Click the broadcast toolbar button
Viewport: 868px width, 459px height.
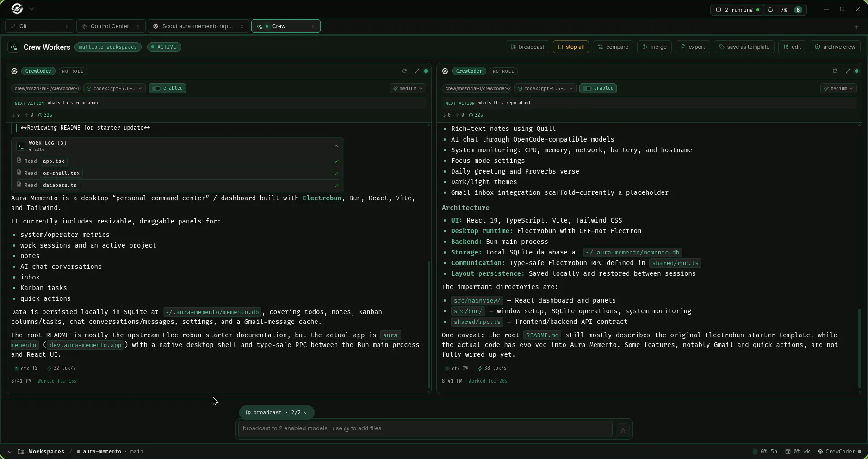[x=527, y=47]
